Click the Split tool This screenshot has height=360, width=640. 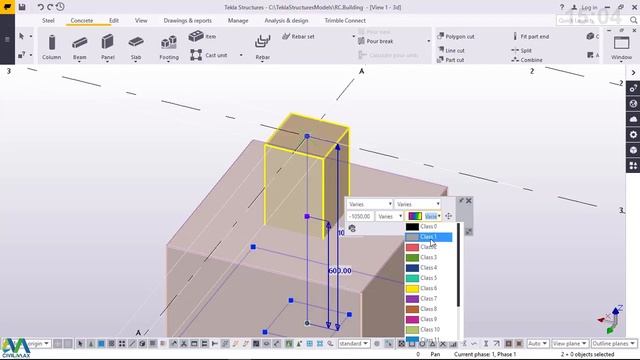[522, 50]
